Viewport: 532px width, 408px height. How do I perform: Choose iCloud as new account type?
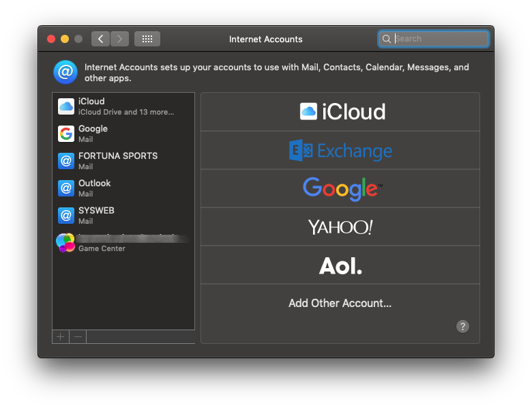click(x=340, y=112)
